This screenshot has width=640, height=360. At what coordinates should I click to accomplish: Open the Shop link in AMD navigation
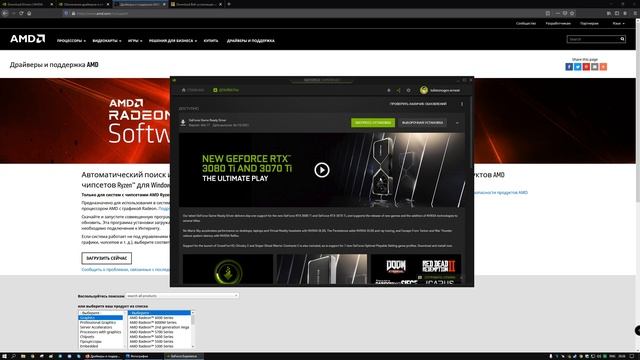click(211, 41)
